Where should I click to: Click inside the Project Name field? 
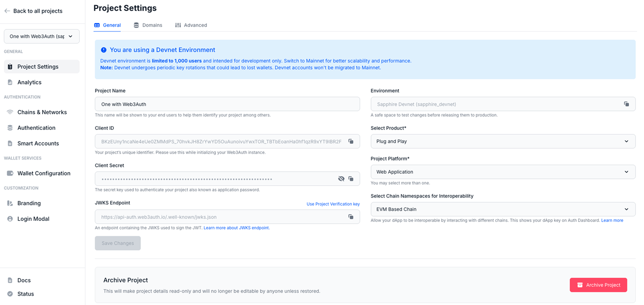[227, 104]
